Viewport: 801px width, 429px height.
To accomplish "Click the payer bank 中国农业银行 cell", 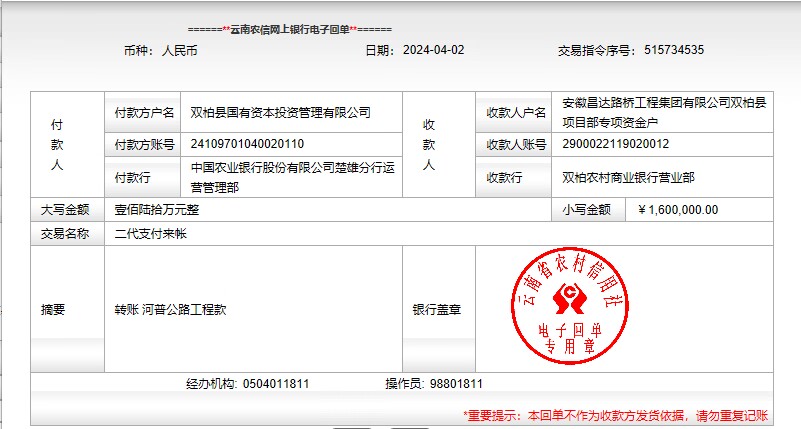I will pyautogui.click(x=292, y=177).
